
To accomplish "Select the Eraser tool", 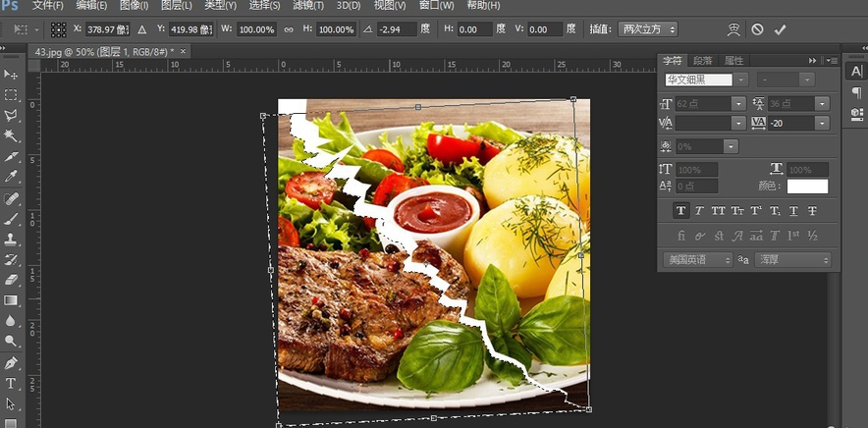I will (x=11, y=280).
